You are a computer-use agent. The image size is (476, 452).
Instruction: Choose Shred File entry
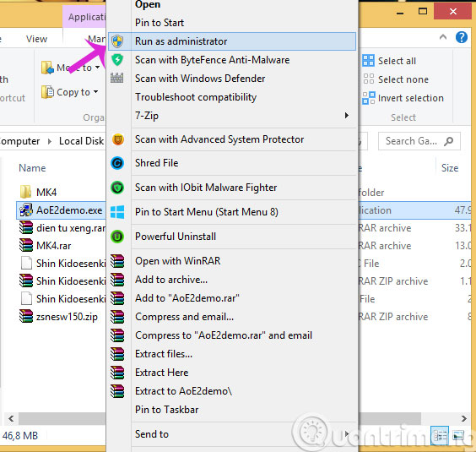pyautogui.click(x=232, y=163)
